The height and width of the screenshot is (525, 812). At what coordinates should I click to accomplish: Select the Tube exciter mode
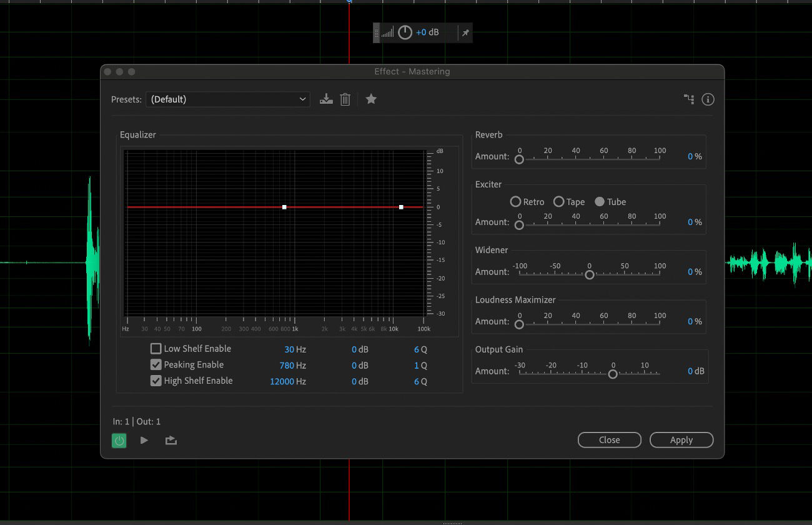[x=600, y=201]
